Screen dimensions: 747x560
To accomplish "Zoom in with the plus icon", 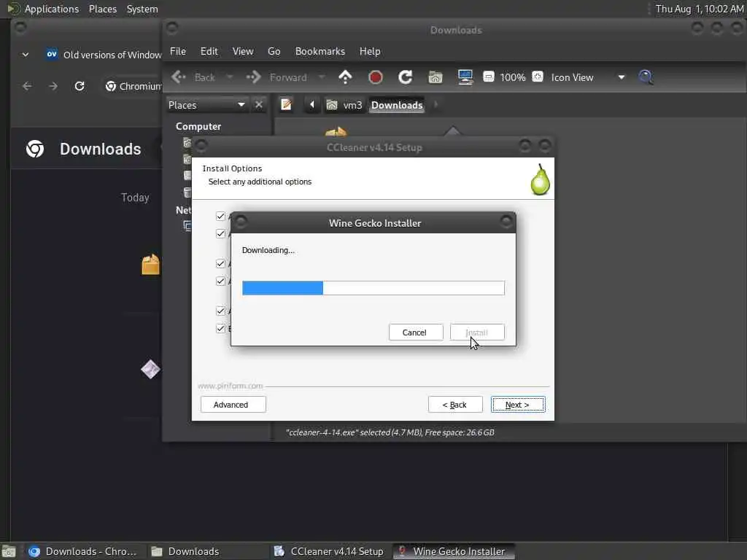I will 538,77.
